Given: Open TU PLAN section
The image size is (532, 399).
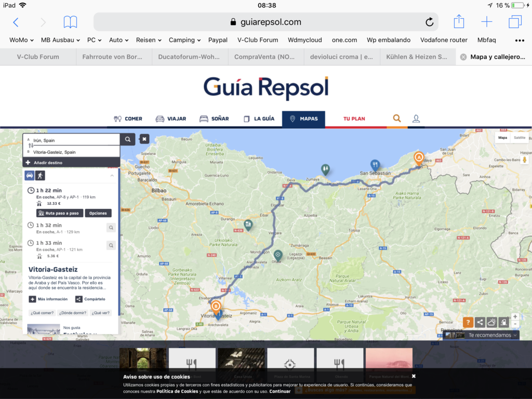Looking at the screenshot, I should coord(354,119).
